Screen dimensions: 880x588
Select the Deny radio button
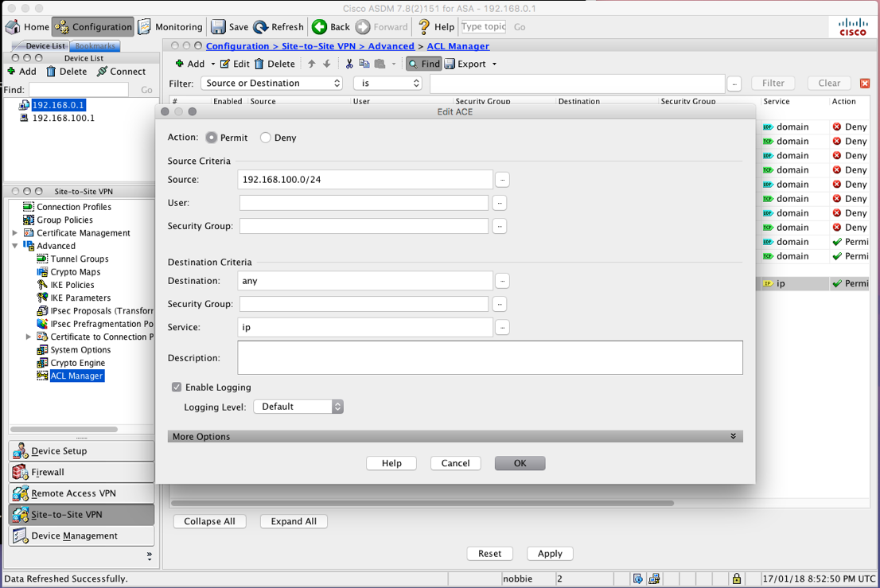coord(266,138)
